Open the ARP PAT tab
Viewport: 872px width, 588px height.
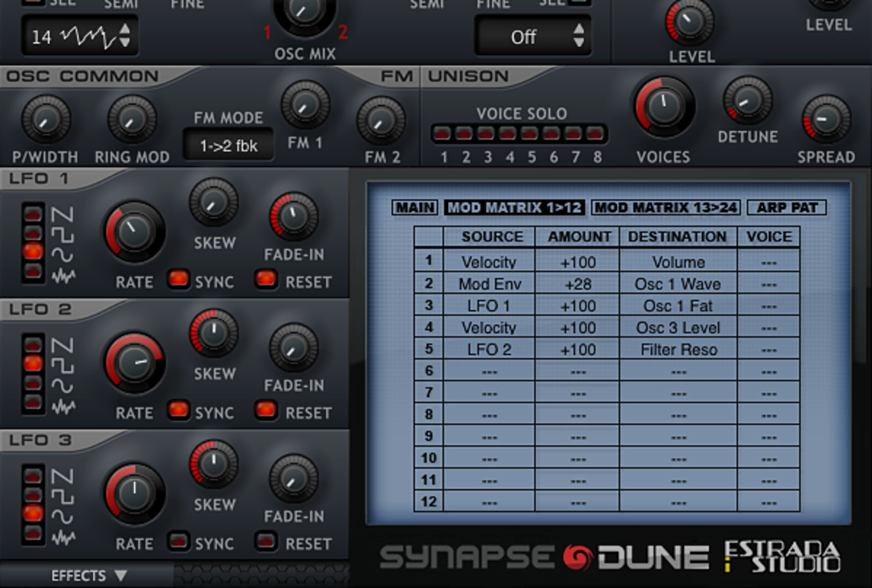(x=787, y=207)
